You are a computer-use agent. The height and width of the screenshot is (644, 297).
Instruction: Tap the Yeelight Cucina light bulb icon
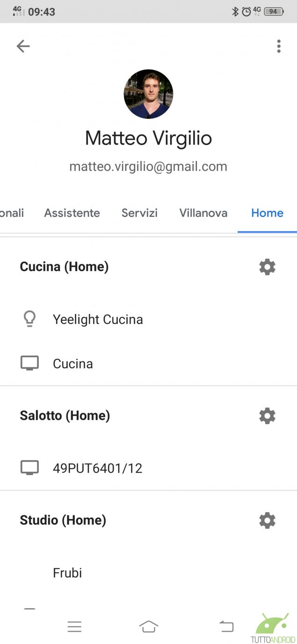(x=29, y=319)
